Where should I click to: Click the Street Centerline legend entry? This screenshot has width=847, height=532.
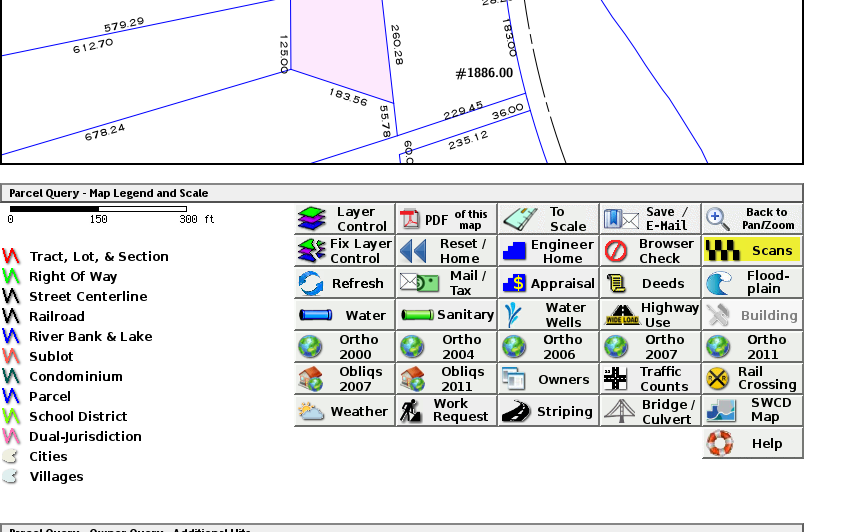pyautogui.click(x=88, y=297)
